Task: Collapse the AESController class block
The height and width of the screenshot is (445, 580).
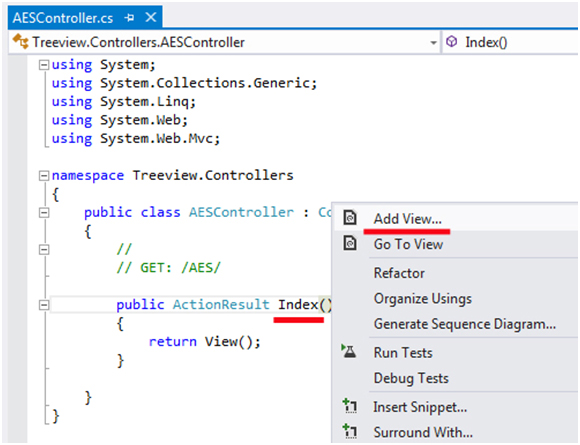Action: 44,213
